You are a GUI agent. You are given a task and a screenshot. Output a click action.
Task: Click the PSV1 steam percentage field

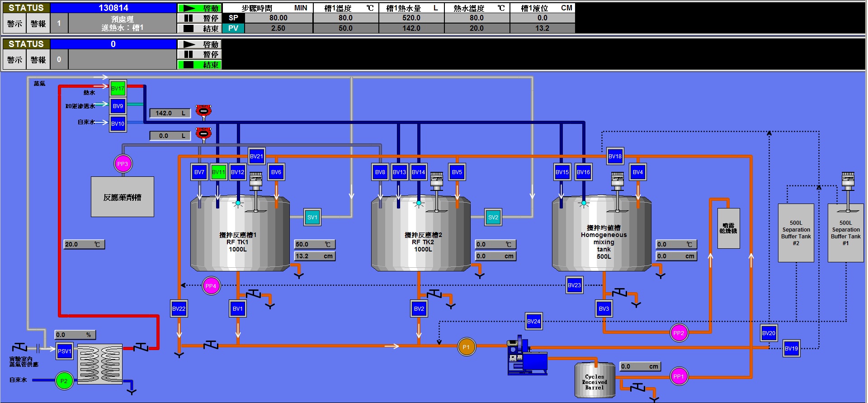(75, 335)
